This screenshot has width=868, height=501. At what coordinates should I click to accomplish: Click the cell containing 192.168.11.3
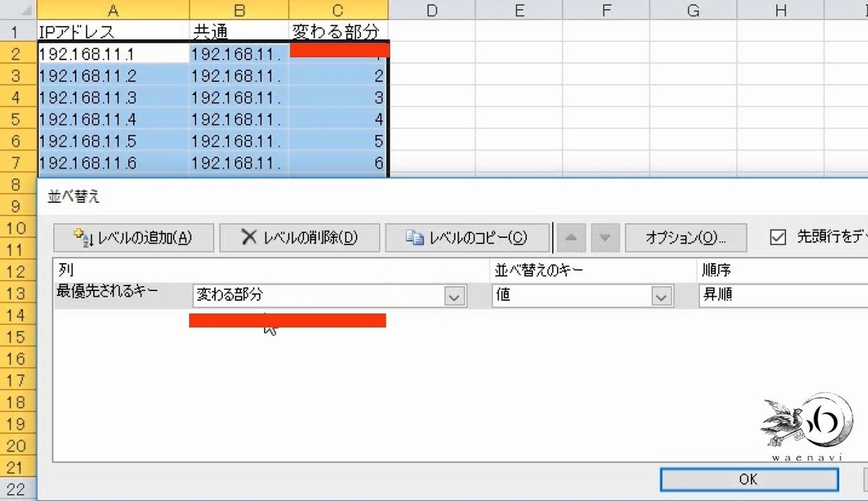point(113,97)
